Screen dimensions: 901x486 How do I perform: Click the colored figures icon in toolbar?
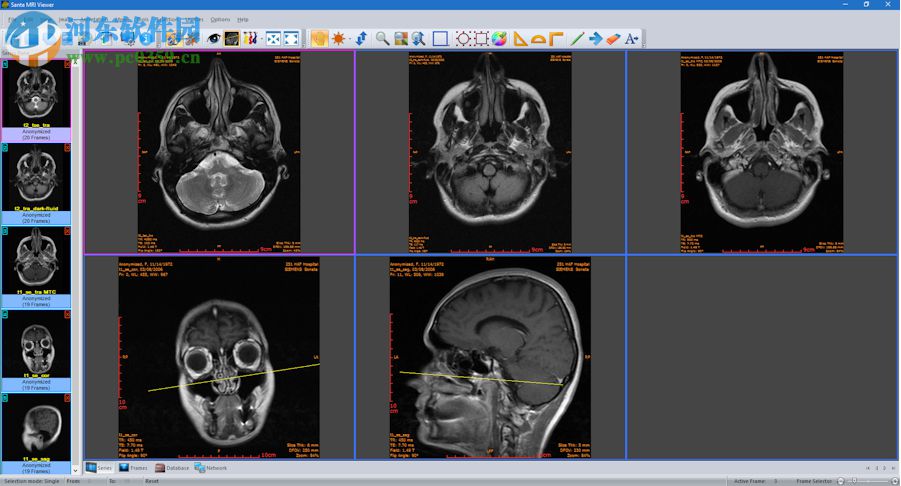click(x=250, y=38)
